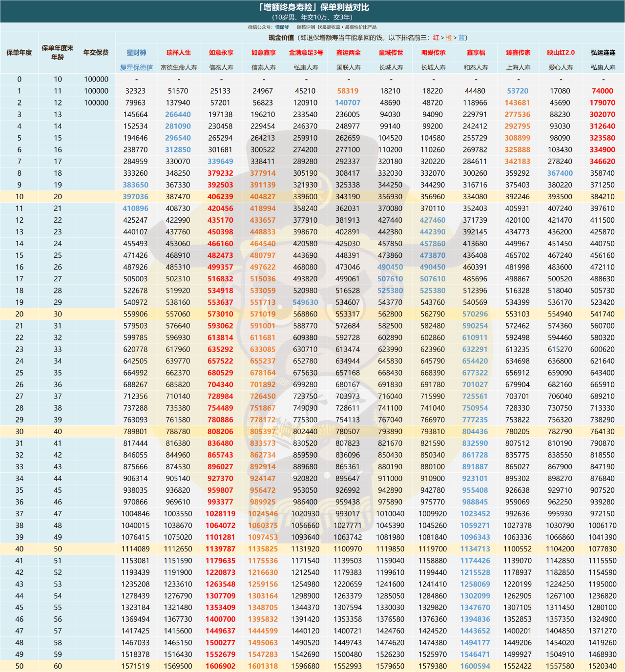Select red value 346620
Viewport: 625px width, 672px height.
pos(603,162)
